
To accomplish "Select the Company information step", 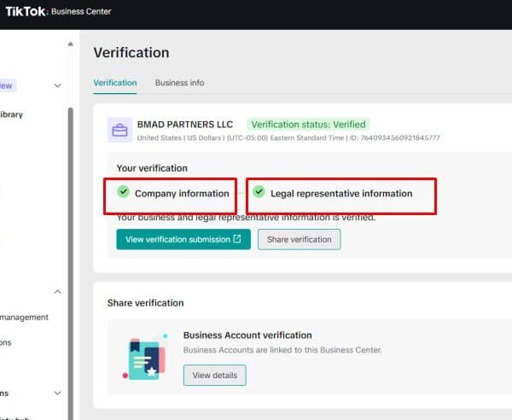I will point(170,196).
